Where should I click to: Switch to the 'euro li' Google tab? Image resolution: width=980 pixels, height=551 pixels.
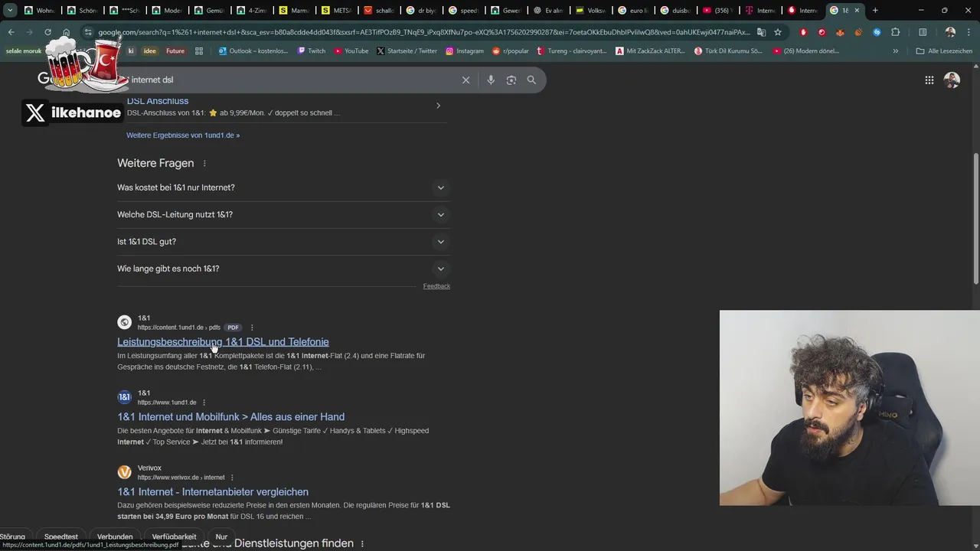[x=632, y=10]
